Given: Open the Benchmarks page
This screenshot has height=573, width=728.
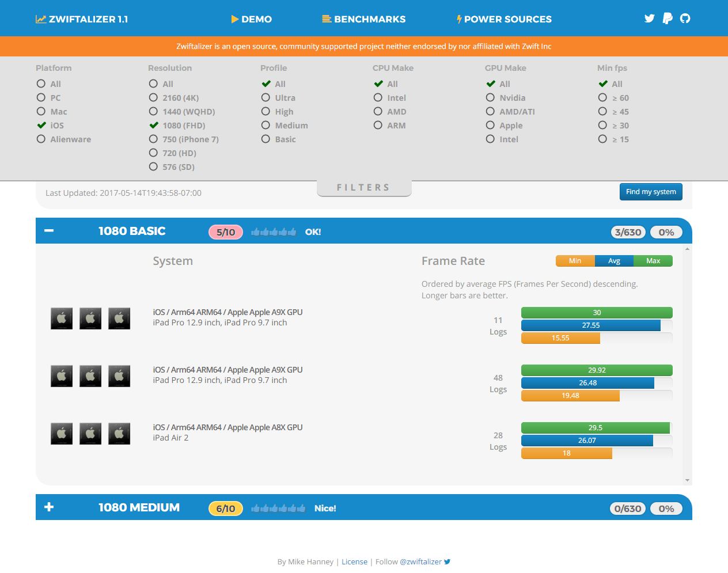Looking at the screenshot, I should pyautogui.click(x=364, y=19).
